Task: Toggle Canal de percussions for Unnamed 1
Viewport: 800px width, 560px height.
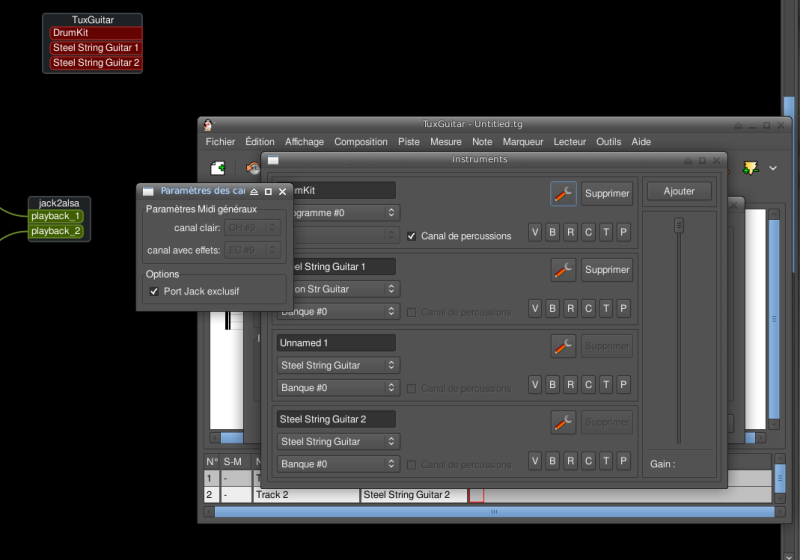Action: (x=411, y=389)
